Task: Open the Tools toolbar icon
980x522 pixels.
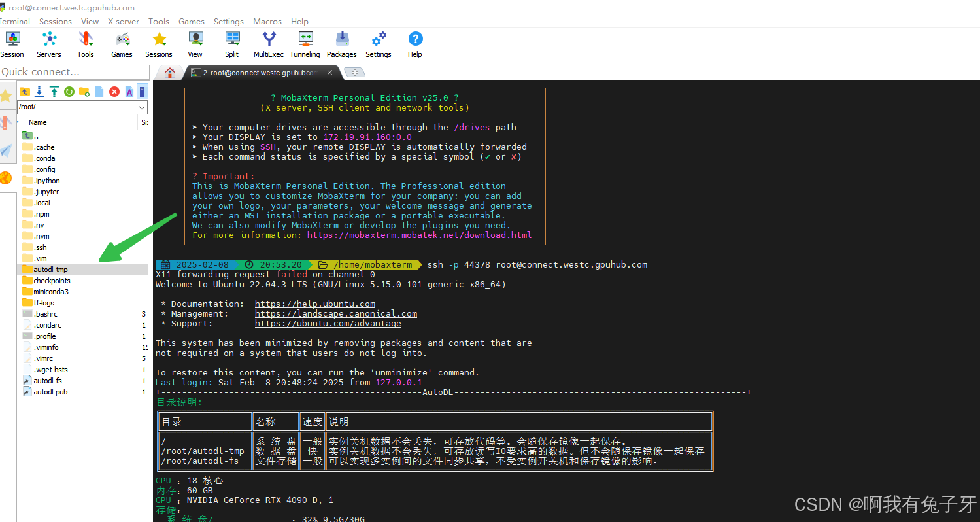Action: coord(86,44)
